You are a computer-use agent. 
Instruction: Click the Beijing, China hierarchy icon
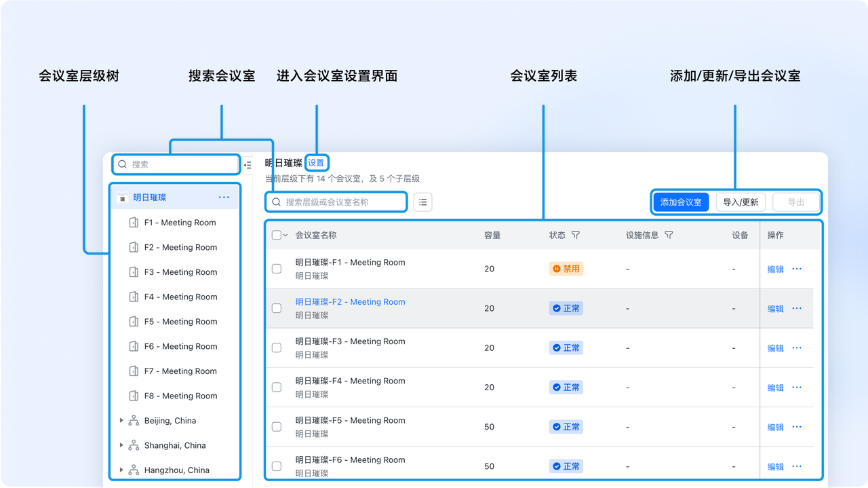pos(134,421)
